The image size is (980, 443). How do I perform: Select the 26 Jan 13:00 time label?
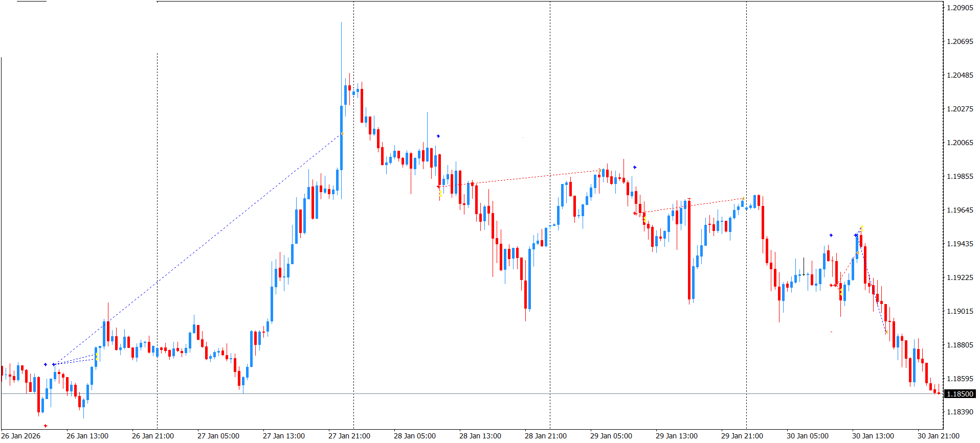(x=87, y=436)
